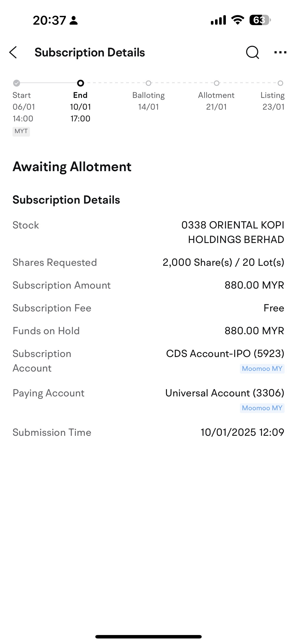Open search with magnifier icon
Viewport: 297px width, 644px height.
pyautogui.click(x=253, y=52)
